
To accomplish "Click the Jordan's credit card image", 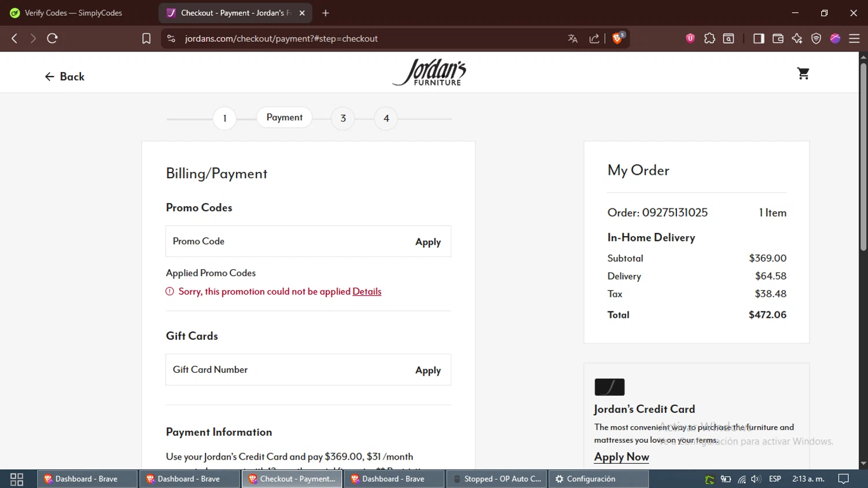I will [x=609, y=387].
